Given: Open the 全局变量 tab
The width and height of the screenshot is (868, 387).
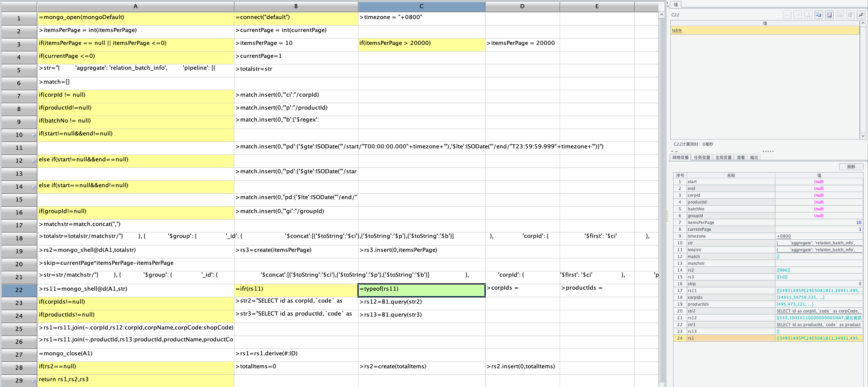Looking at the screenshot, I should click(x=723, y=157).
